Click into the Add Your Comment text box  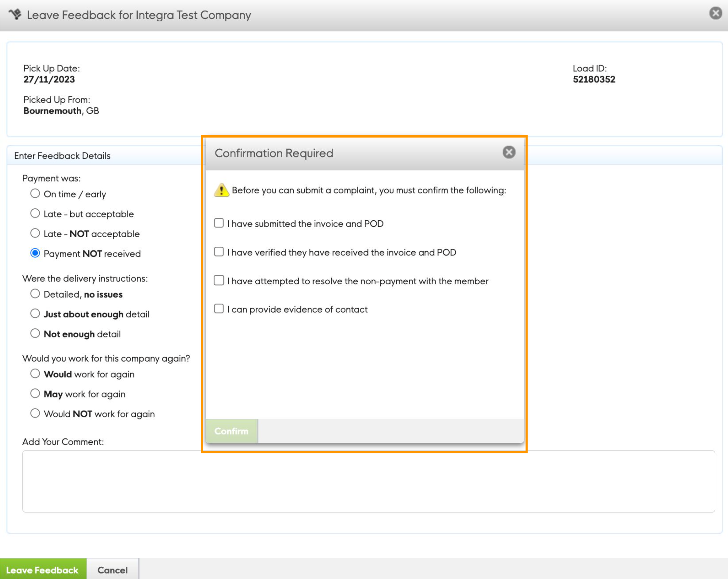click(x=368, y=481)
